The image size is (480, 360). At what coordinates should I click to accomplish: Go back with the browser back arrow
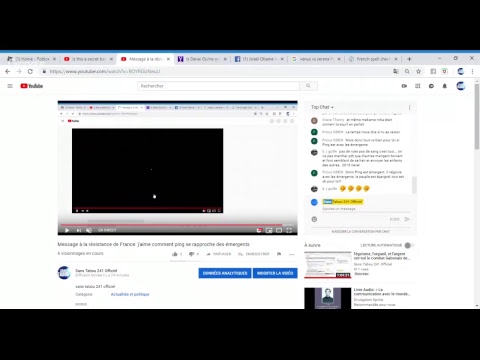click(x=8, y=71)
